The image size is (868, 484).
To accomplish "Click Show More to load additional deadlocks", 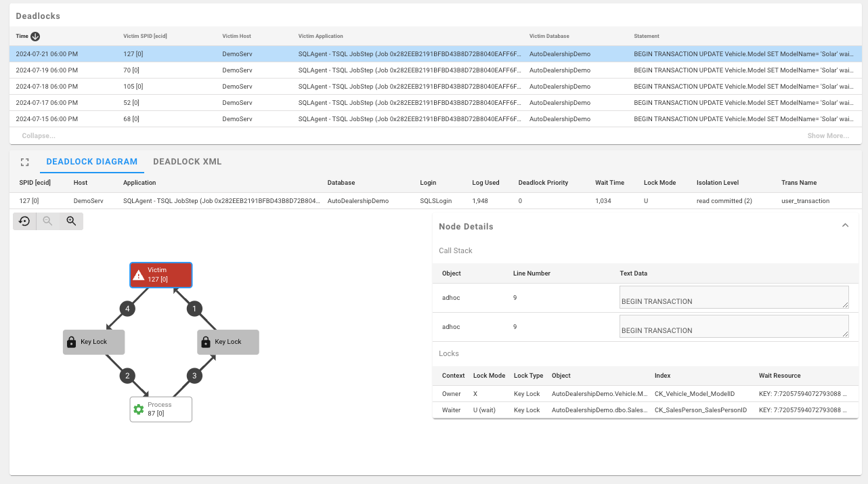I will 827,135.
